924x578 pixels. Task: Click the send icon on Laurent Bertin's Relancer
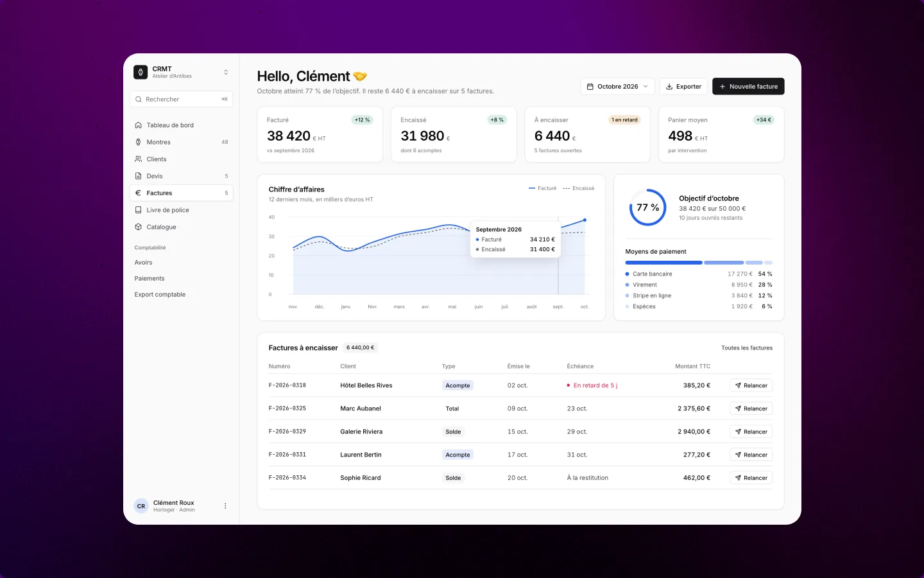pyautogui.click(x=738, y=455)
